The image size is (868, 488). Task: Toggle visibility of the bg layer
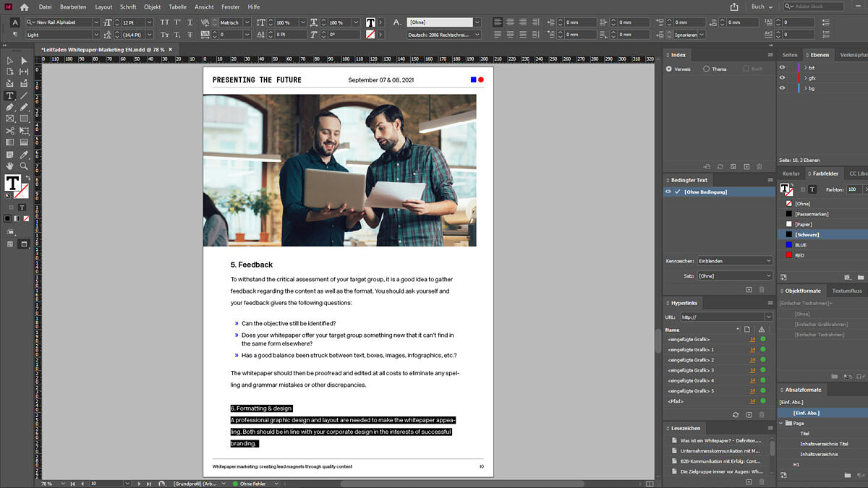[782, 88]
